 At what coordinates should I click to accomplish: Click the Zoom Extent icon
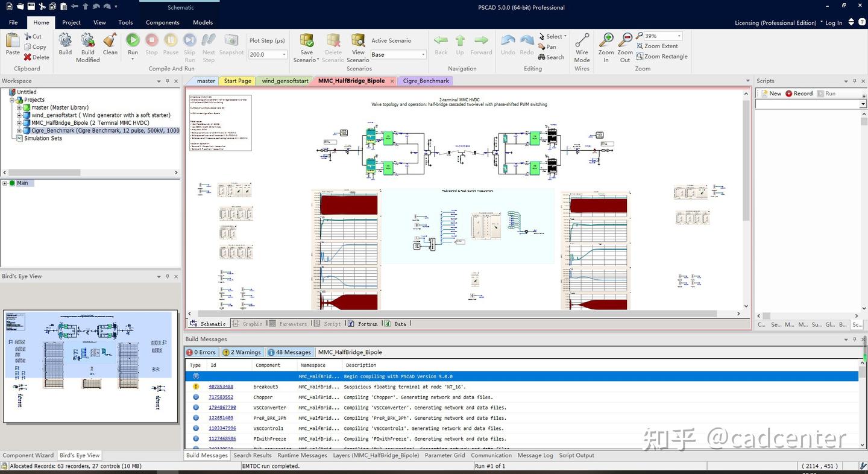click(x=657, y=46)
